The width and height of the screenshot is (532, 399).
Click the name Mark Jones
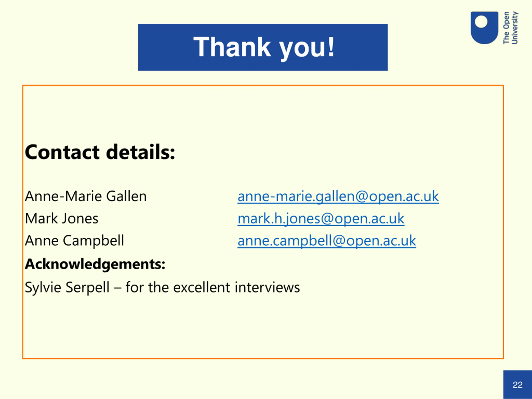coord(62,219)
